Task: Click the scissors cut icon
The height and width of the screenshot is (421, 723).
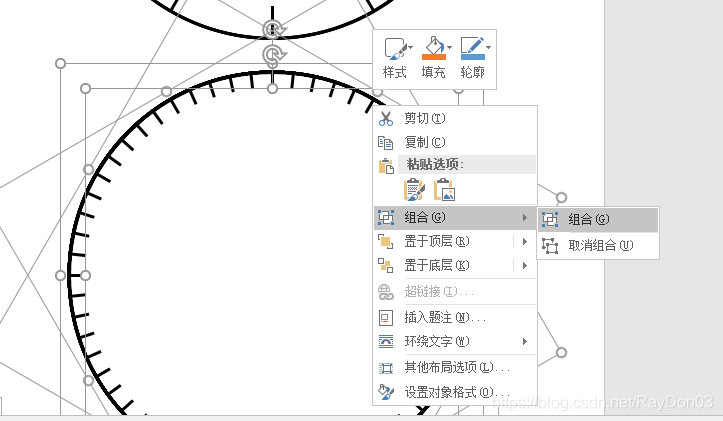Action: point(385,119)
